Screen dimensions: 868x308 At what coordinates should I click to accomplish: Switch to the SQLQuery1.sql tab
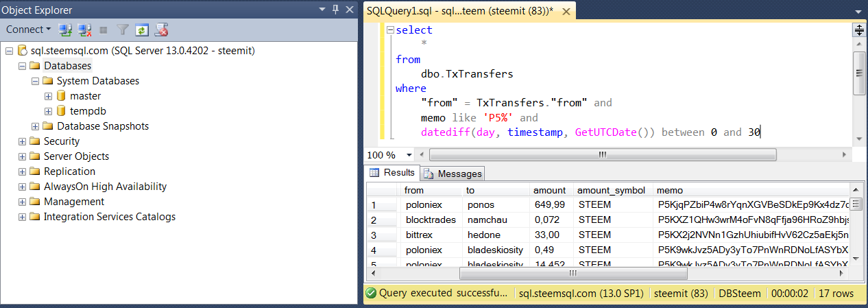460,10
